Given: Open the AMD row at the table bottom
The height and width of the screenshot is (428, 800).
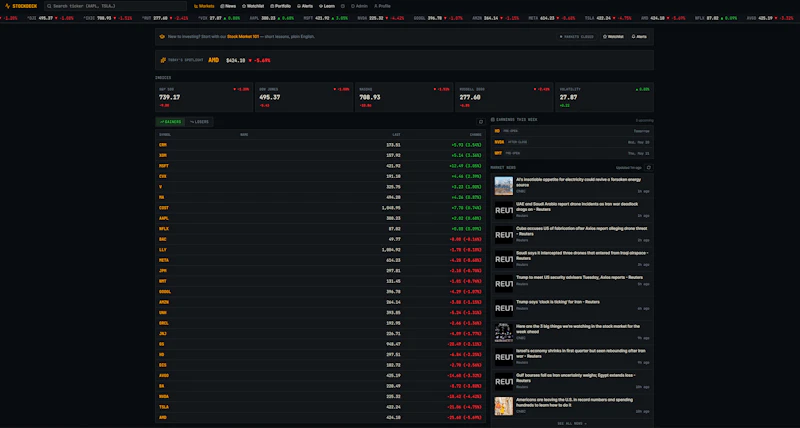Looking at the screenshot, I should click(x=320, y=417).
